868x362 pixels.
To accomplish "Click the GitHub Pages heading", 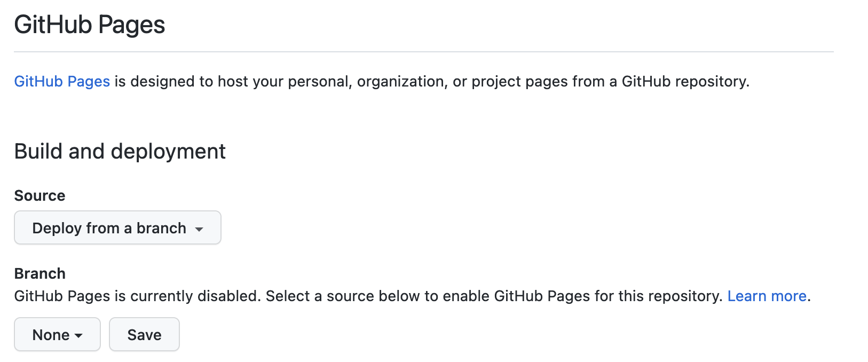I will pos(89,23).
